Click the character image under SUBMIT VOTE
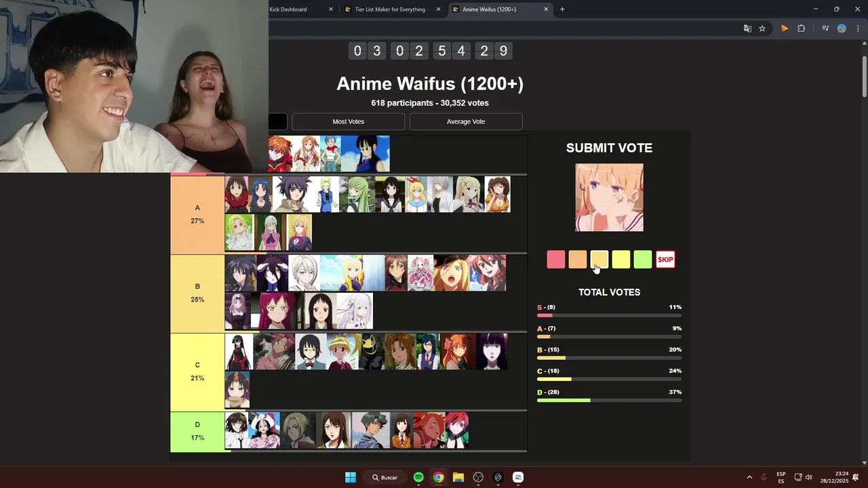Viewport: 868px width, 488px height. [610, 197]
